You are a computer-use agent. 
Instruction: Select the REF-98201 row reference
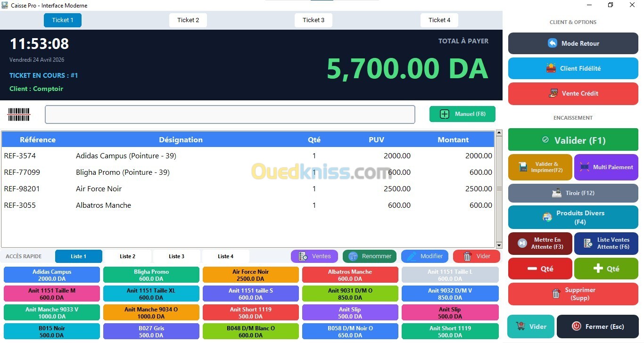(22, 189)
